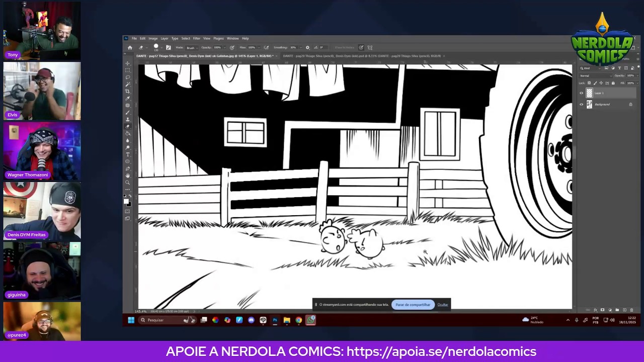Select the Brush tool in left toolbar
This screenshot has height=362, width=644.
127,113
